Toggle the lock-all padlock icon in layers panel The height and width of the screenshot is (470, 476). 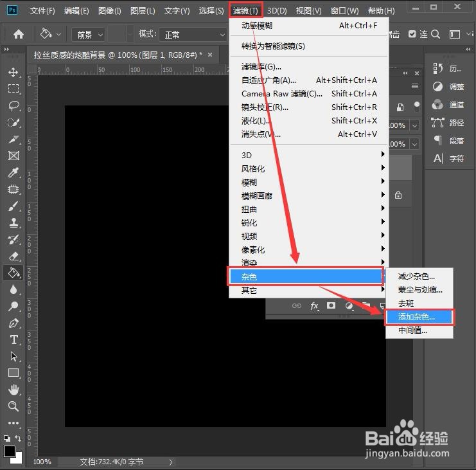(398, 195)
